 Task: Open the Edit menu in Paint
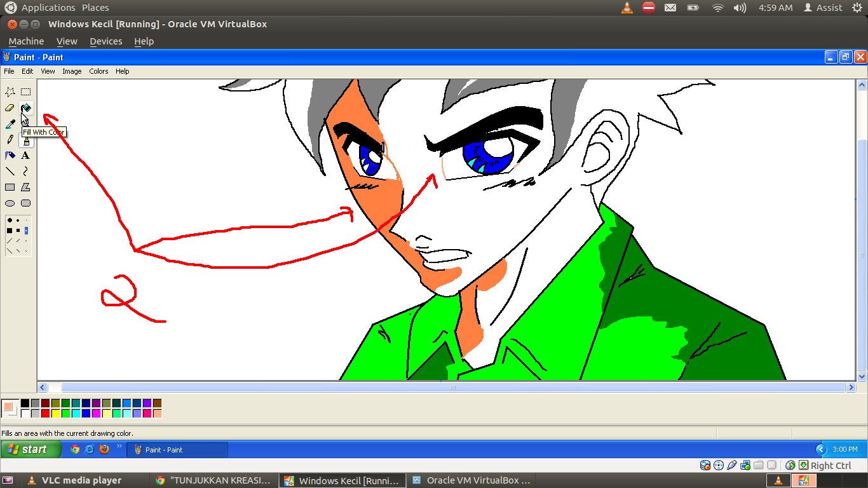click(x=27, y=71)
